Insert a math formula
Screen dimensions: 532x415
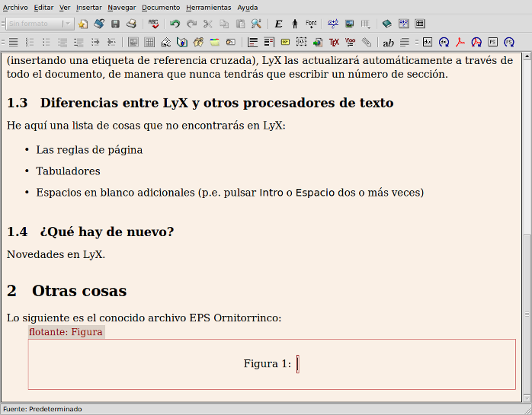tap(333, 24)
